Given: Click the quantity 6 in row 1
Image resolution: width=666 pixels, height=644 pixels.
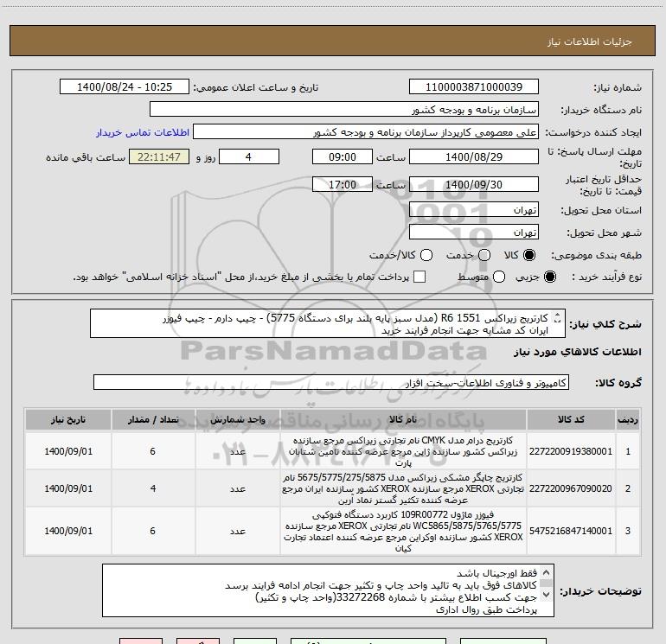Looking at the screenshot, I should point(153,451).
